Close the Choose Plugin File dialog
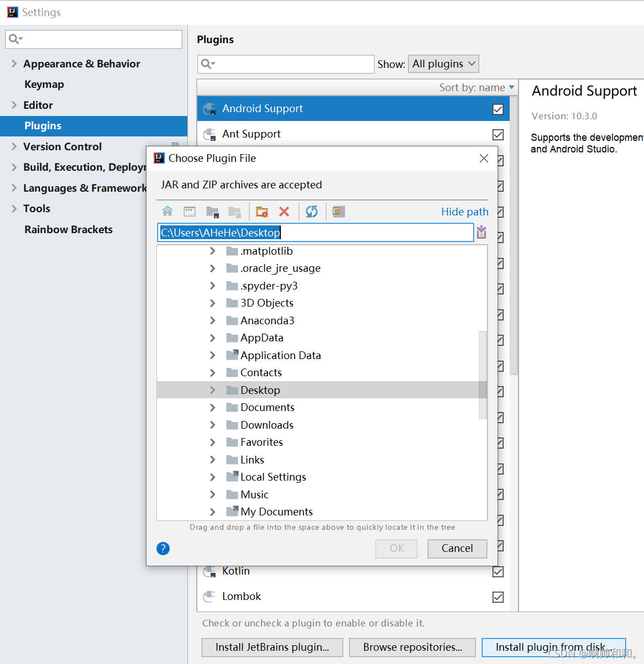This screenshot has width=644, height=664. tap(484, 158)
